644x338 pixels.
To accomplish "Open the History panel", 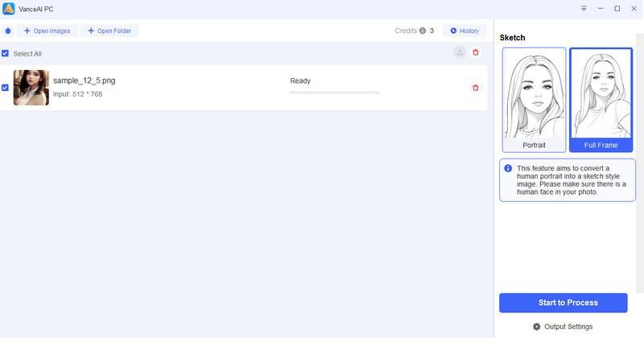I will pos(464,31).
